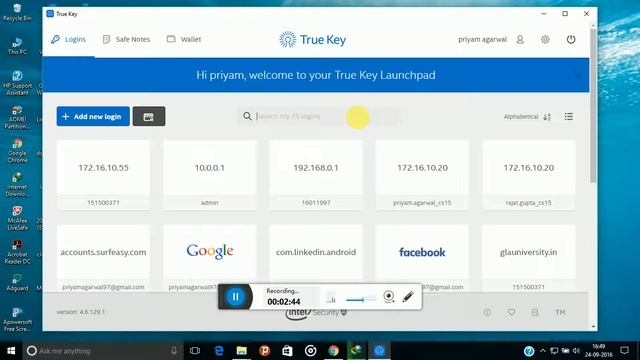Click the heart icon in the footer
The width and height of the screenshot is (640, 360).
tap(511, 312)
